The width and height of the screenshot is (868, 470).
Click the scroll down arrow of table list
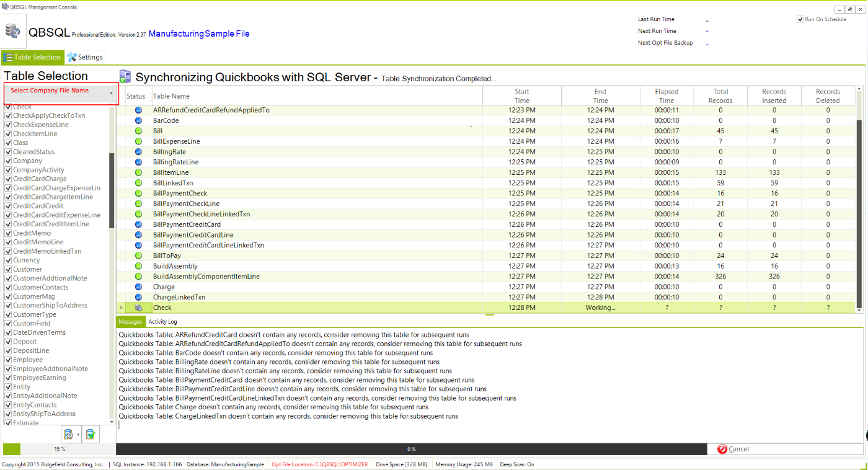[x=112, y=422]
